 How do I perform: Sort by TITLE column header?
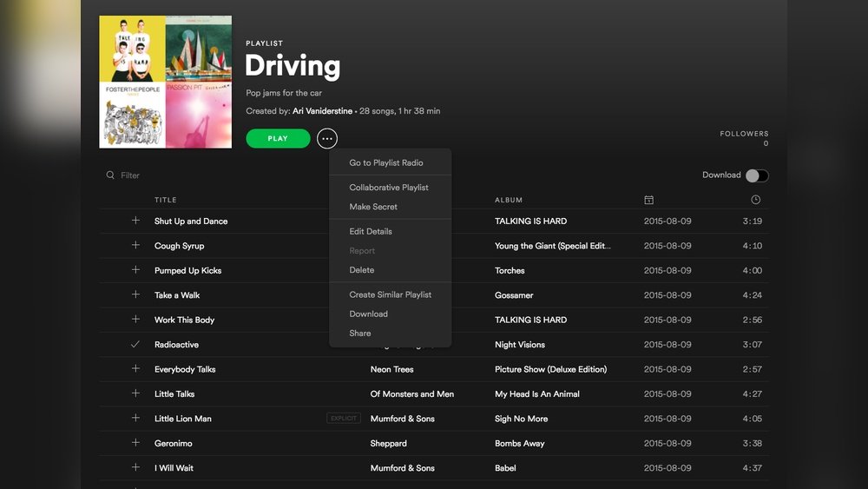166,200
